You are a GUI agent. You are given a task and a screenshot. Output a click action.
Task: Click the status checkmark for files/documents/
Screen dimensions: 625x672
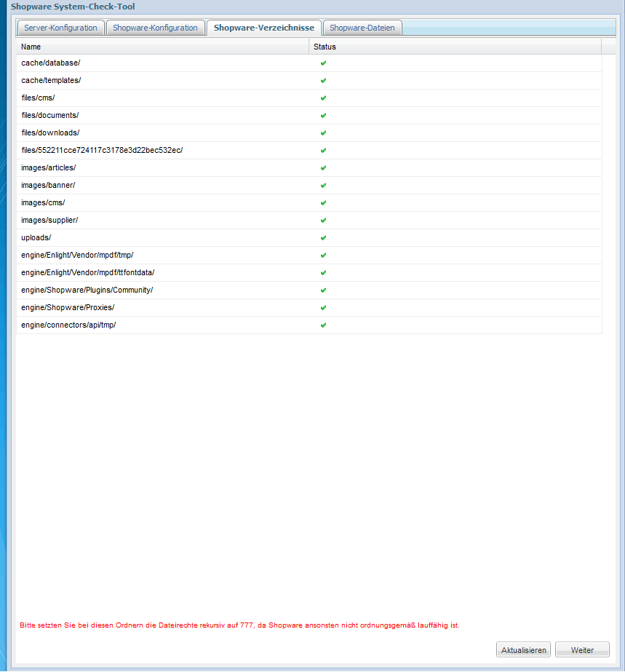(324, 116)
